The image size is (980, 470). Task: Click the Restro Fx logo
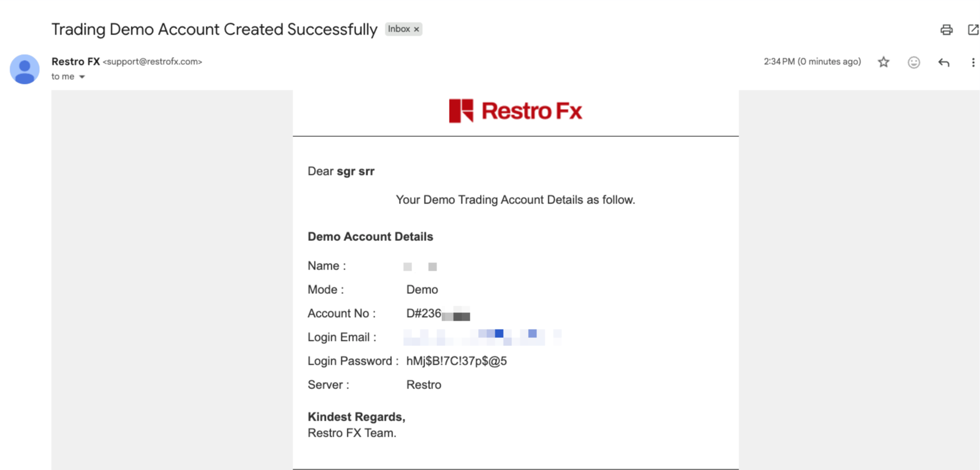point(516,111)
